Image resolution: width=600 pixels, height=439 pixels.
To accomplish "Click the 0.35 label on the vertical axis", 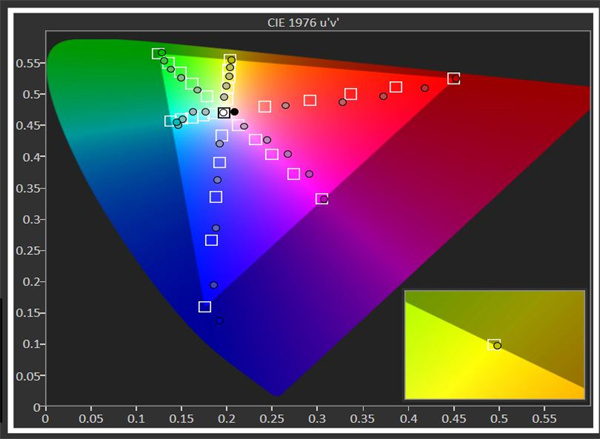I will tap(26, 188).
